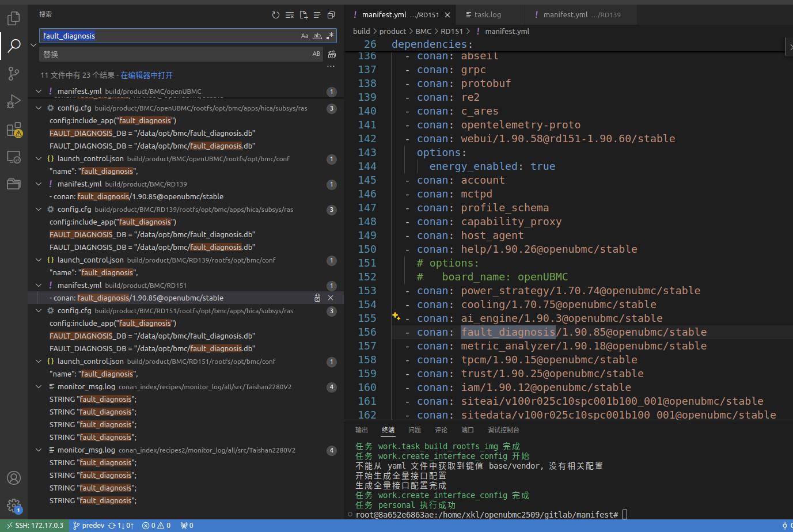The image size is (793, 532).
Task: Clear search results icon
Action: (x=290, y=15)
